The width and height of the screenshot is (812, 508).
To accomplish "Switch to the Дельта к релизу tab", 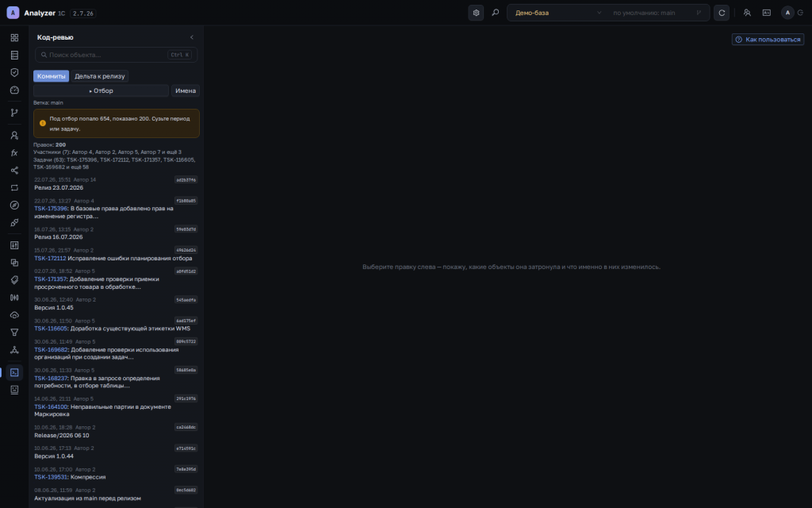I will [x=99, y=76].
